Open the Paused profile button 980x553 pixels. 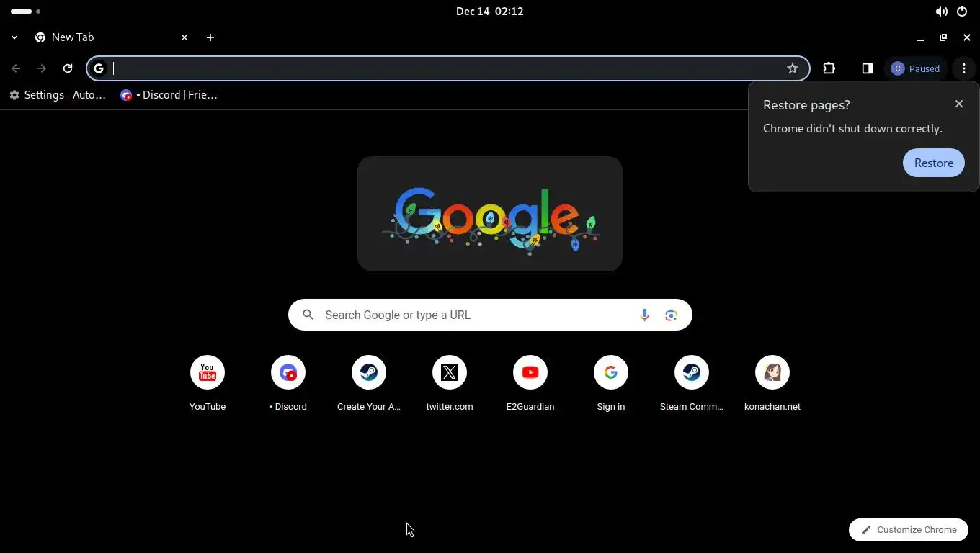[x=916, y=68]
